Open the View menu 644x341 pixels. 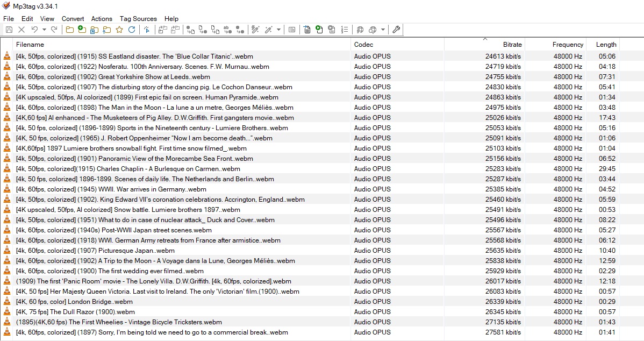[x=47, y=18]
